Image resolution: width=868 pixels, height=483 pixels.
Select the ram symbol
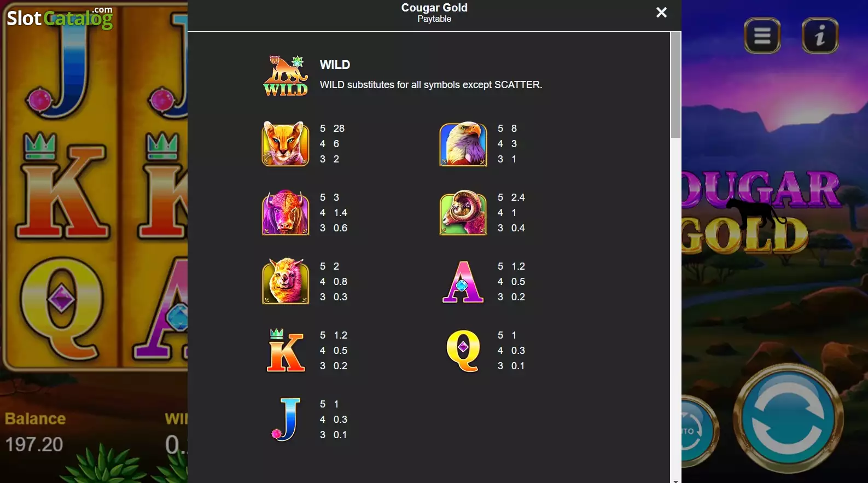(x=463, y=213)
